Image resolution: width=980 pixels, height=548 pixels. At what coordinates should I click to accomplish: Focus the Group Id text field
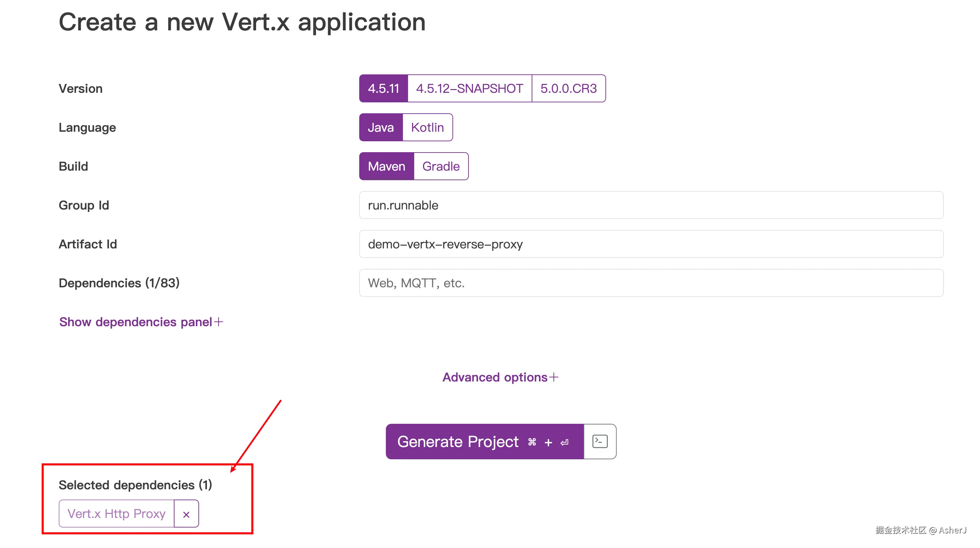pyautogui.click(x=650, y=205)
